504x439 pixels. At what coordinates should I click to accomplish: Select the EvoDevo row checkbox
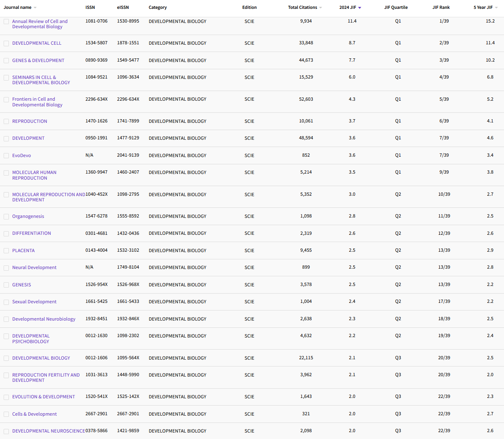click(6, 155)
